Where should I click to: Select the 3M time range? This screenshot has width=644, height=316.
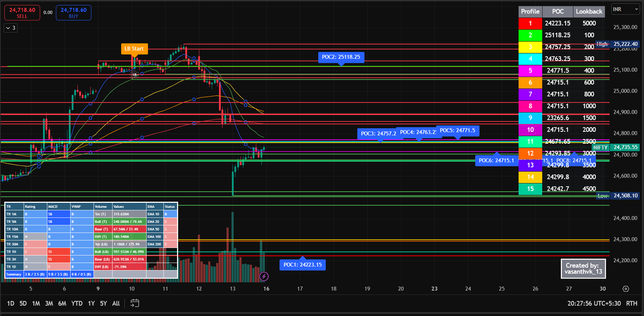click(49, 303)
